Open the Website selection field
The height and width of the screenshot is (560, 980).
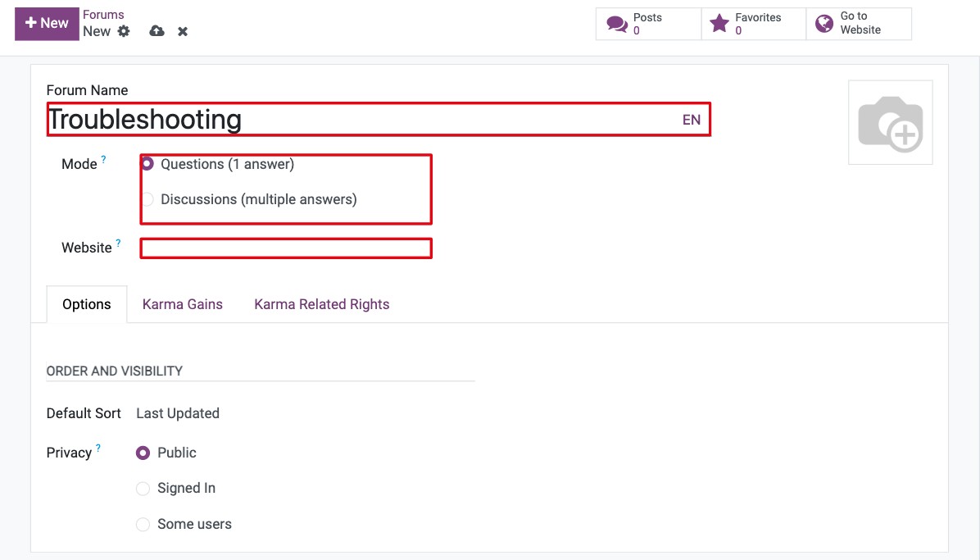coord(286,248)
